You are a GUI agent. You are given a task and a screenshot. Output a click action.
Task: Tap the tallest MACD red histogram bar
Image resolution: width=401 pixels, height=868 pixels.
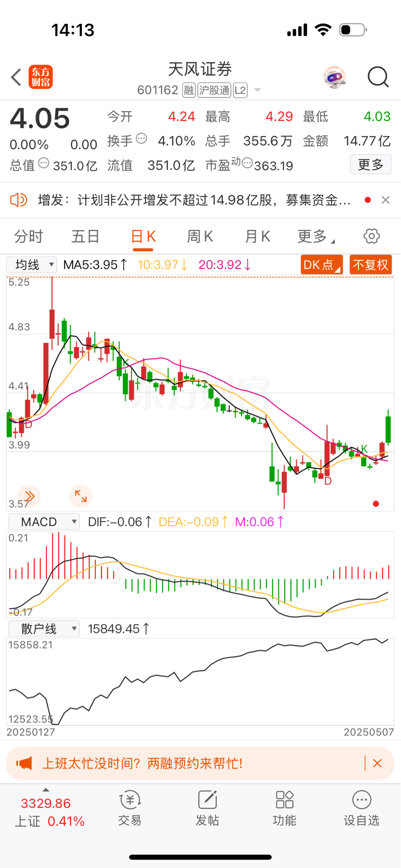coord(59,556)
